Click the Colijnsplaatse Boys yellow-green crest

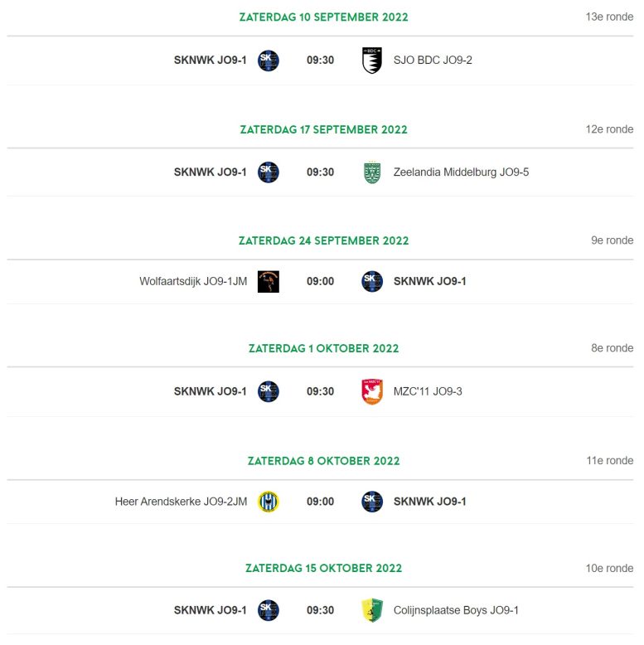[x=372, y=610]
